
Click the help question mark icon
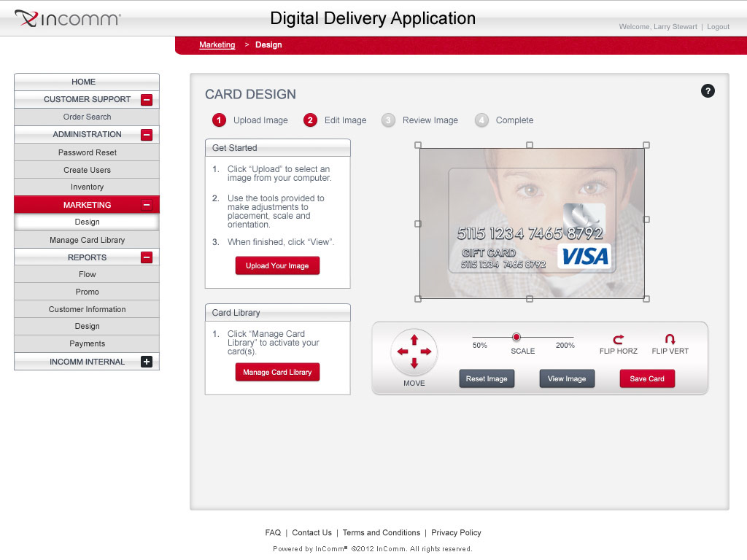708,90
